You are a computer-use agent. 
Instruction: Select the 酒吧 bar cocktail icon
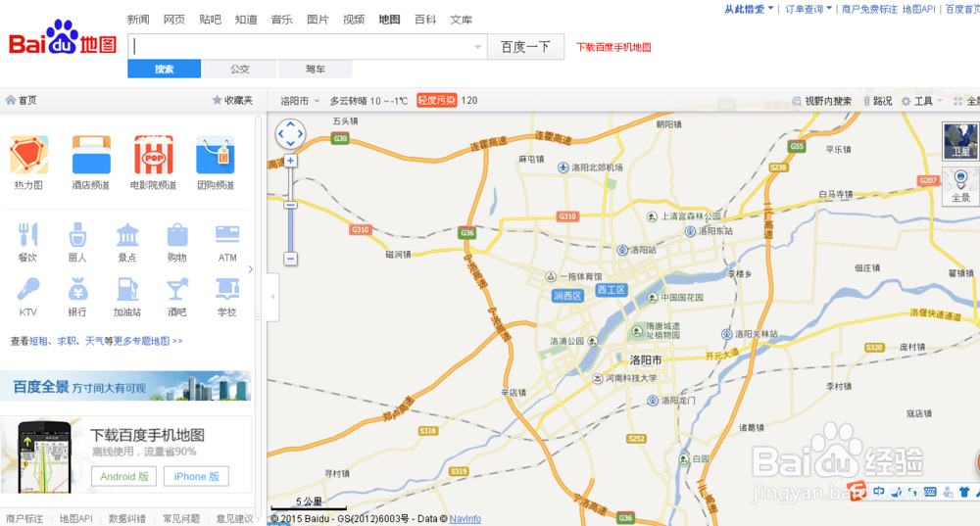tap(176, 289)
